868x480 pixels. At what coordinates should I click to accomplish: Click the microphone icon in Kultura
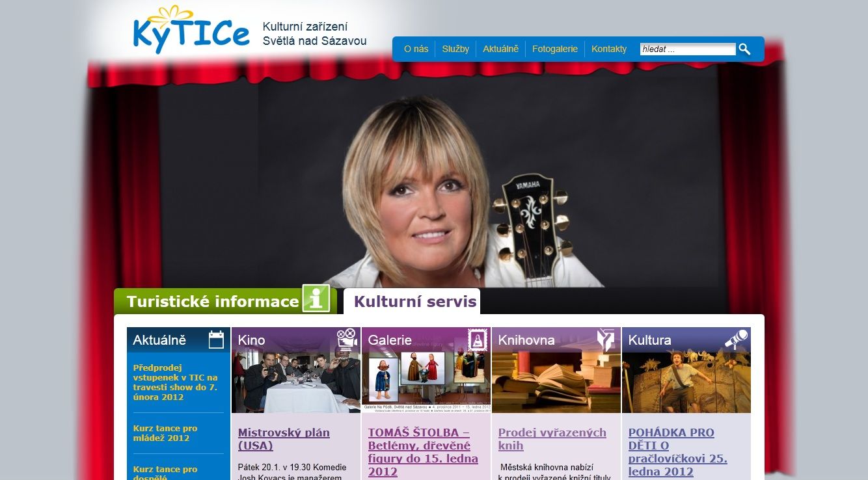point(737,340)
